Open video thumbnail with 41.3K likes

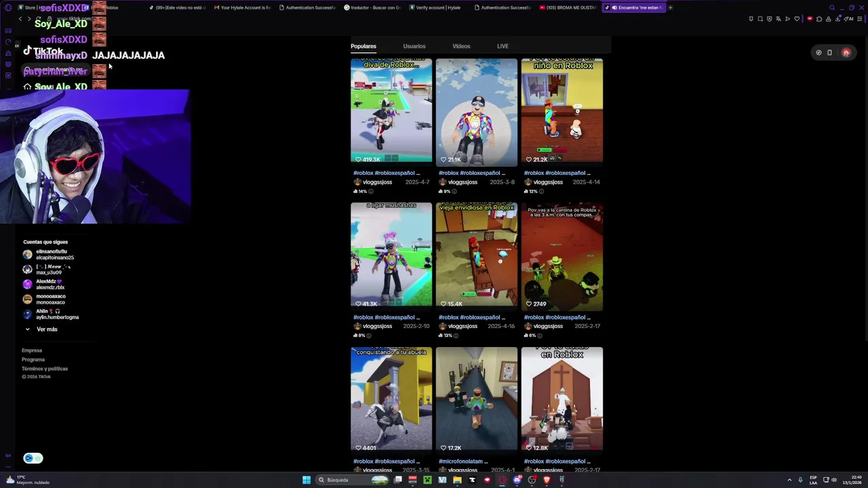click(x=391, y=255)
